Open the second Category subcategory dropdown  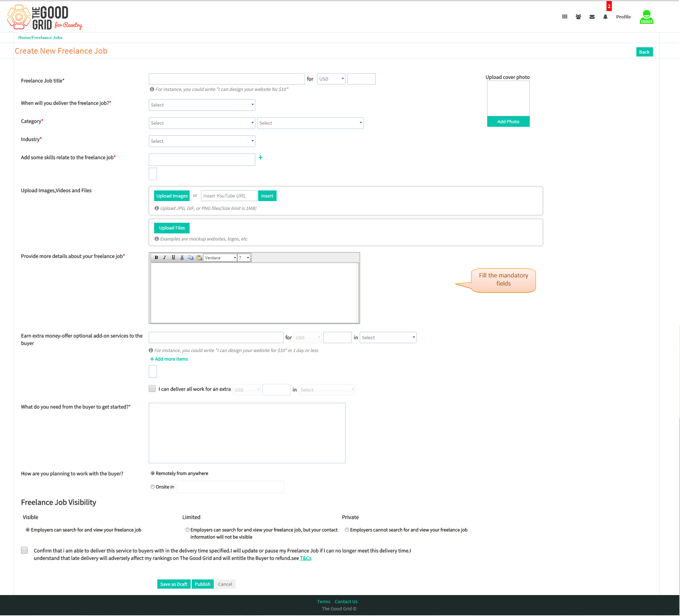pos(310,123)
